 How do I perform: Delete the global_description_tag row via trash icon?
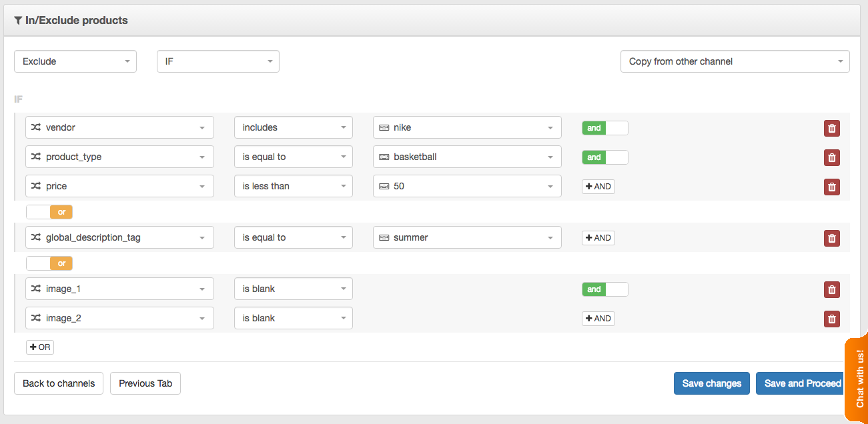[831, 237]
